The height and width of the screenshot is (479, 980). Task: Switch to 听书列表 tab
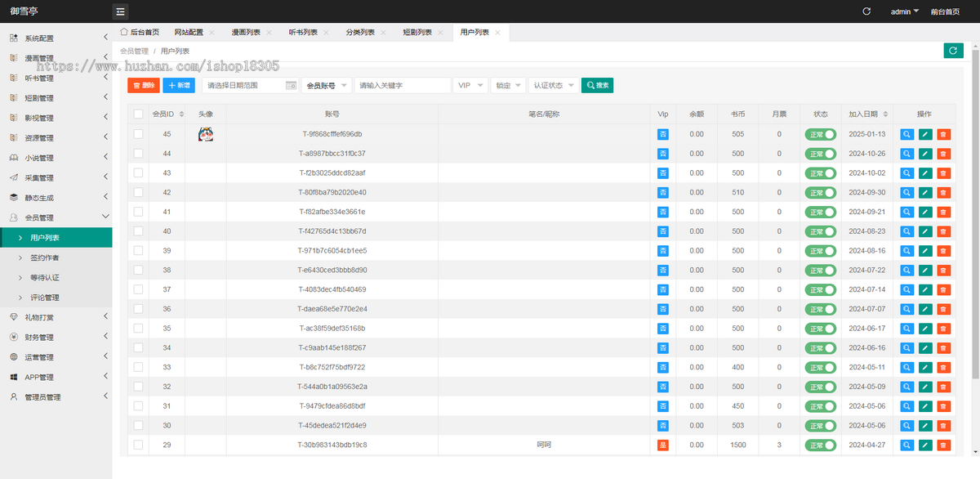(303, 32)
